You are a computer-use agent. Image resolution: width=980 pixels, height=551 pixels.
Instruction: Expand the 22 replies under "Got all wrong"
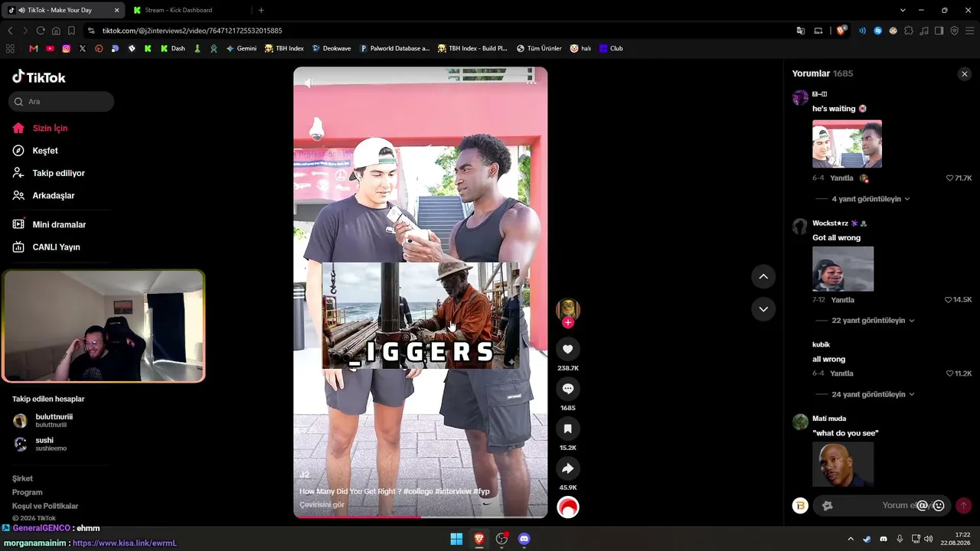click(x=873, y=321)
